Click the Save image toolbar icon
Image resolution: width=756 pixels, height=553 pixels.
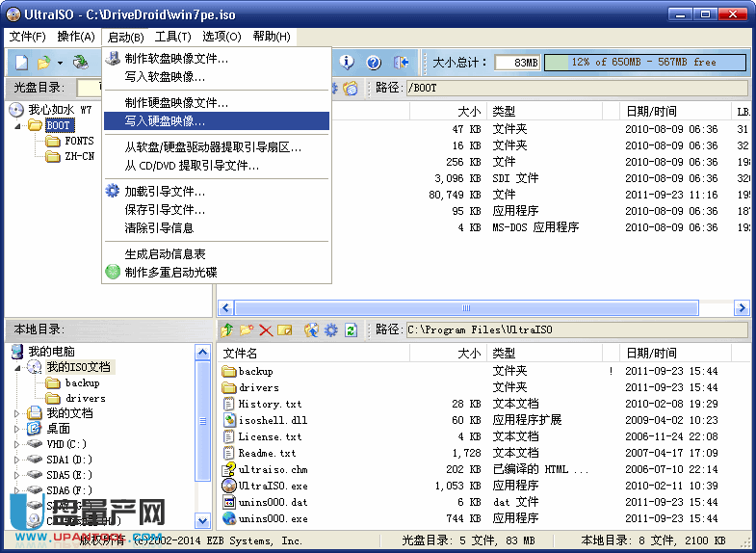[81, 63]
